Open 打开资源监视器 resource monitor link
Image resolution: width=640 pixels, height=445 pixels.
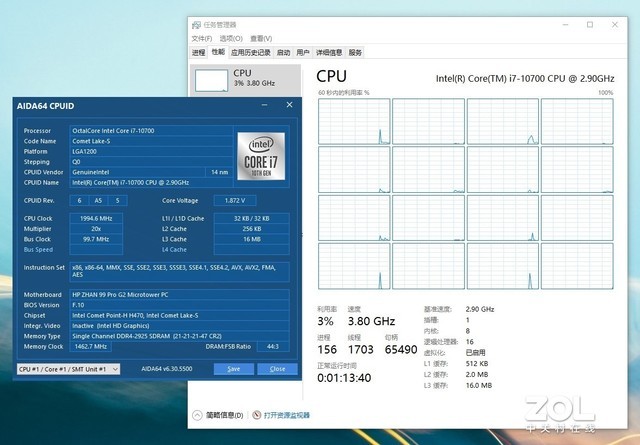(287, 415)
